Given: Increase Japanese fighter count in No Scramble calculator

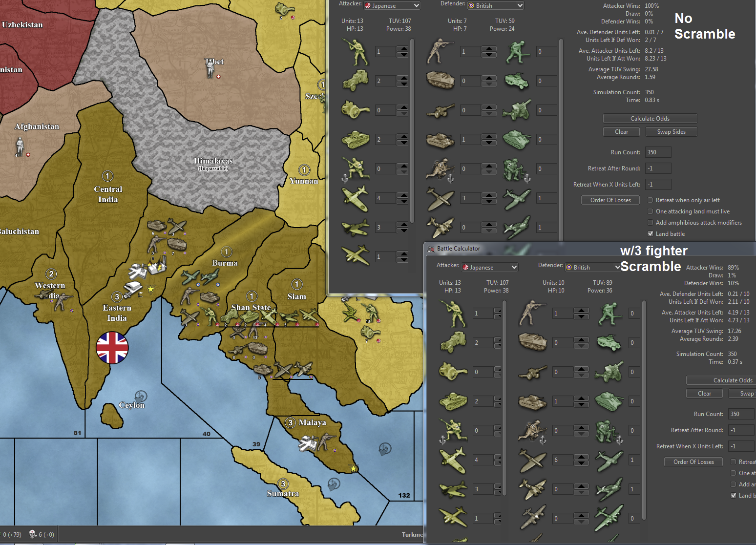Looking at the screenshot, I should point(402,195).
